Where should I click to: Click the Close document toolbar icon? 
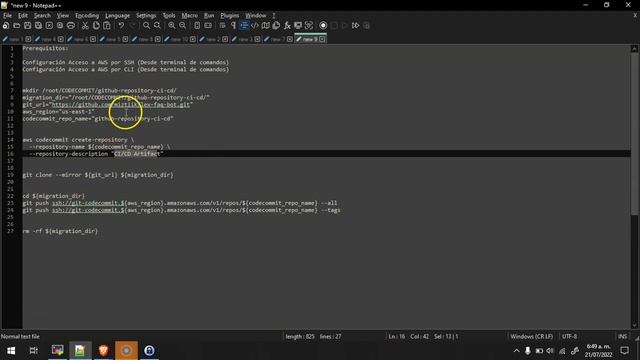point(49,25)
